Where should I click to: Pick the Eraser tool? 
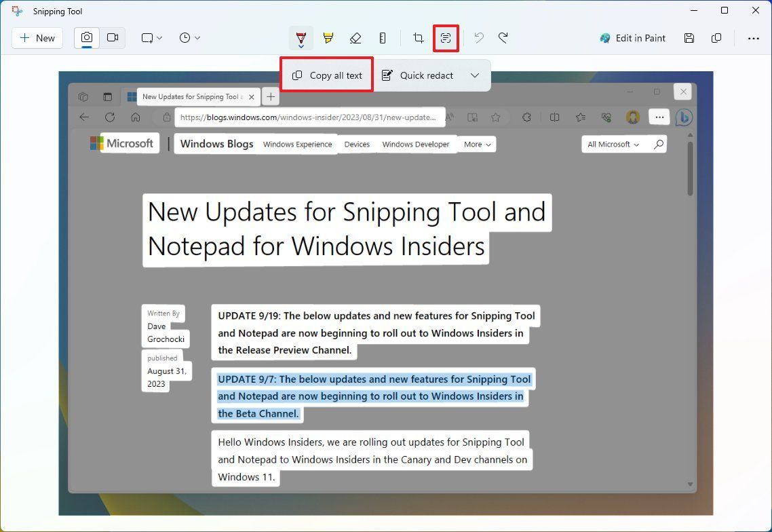[355, 38]
